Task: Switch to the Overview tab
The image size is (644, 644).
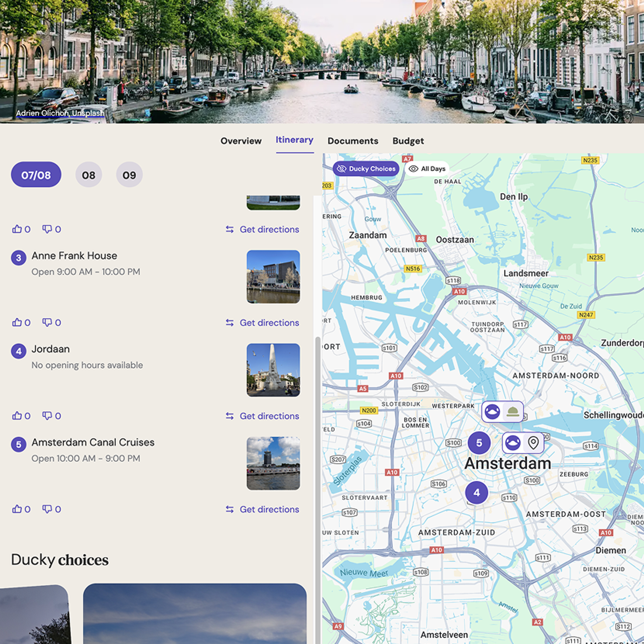Action: pyautogui.click(x=241, y=141)
